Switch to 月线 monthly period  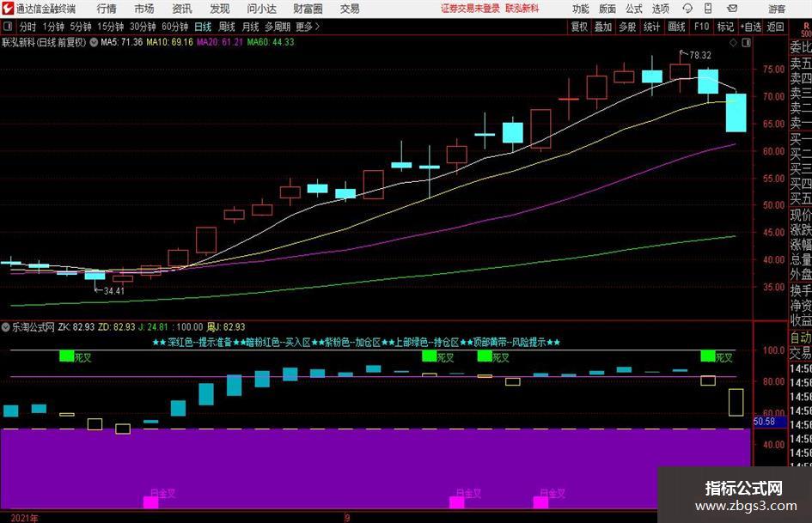coord(250,27)
